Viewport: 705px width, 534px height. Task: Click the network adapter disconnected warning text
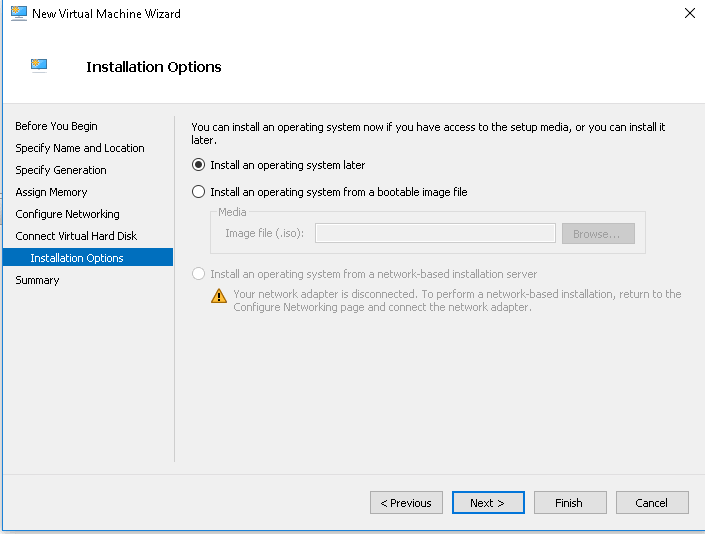(x=457, y=300)
